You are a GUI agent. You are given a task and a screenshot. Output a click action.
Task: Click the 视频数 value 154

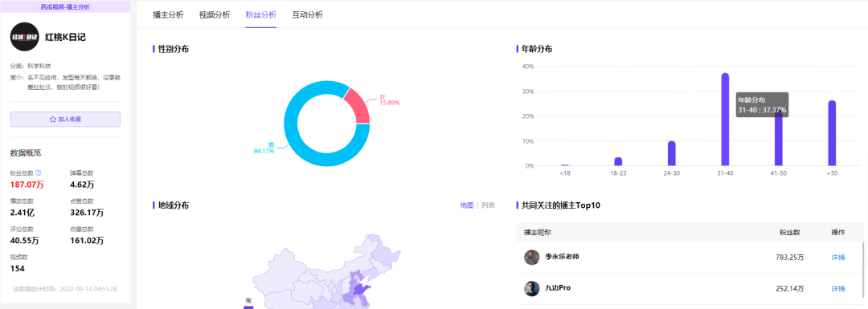click(17, 269)
